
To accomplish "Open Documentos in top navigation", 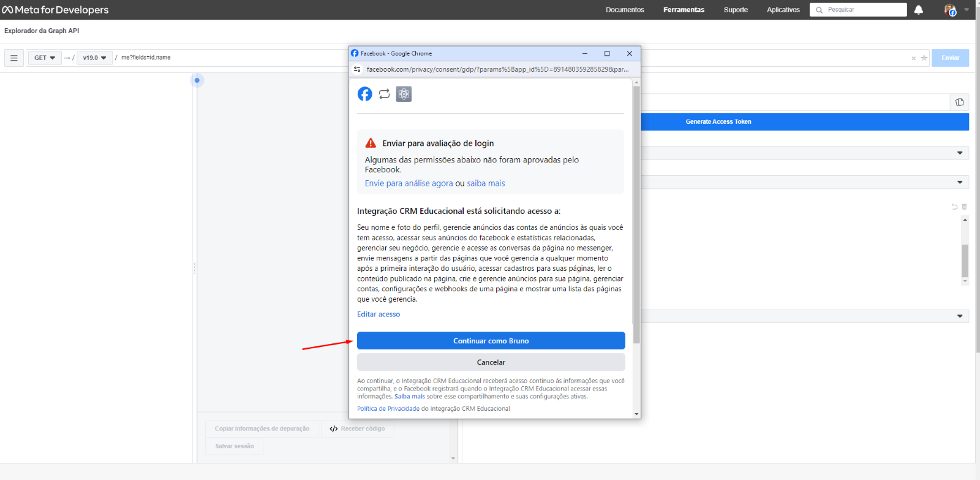I will coord(625,10).
